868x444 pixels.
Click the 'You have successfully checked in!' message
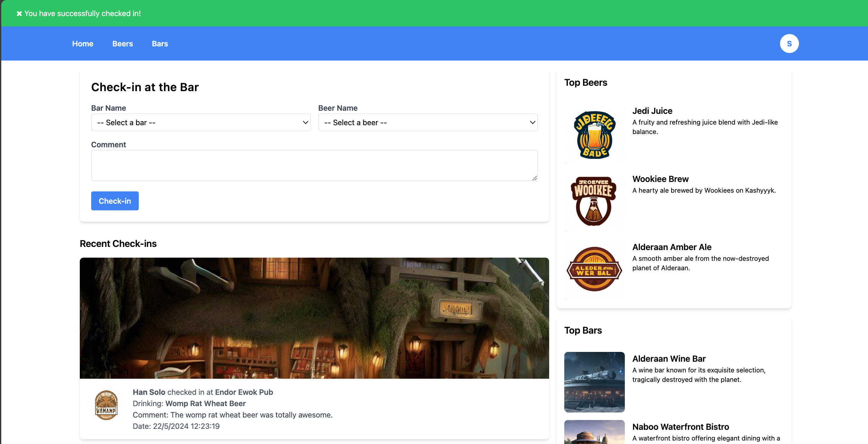pyautogui.click(x=83, y=14)
